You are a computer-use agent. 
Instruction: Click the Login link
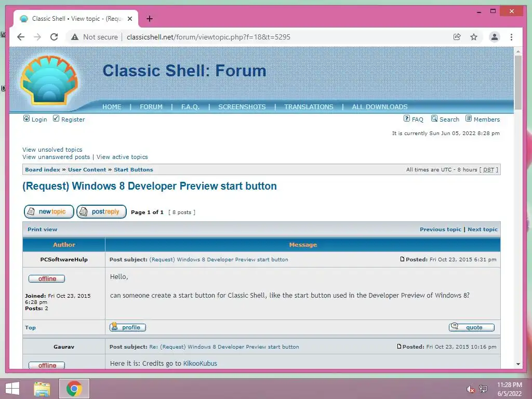coord(39,119)
